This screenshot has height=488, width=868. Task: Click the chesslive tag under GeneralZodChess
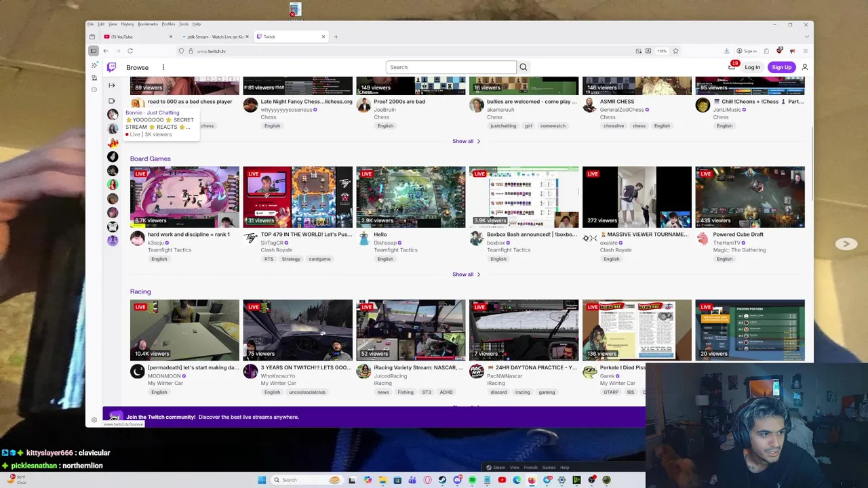click(x=614, y=125)
